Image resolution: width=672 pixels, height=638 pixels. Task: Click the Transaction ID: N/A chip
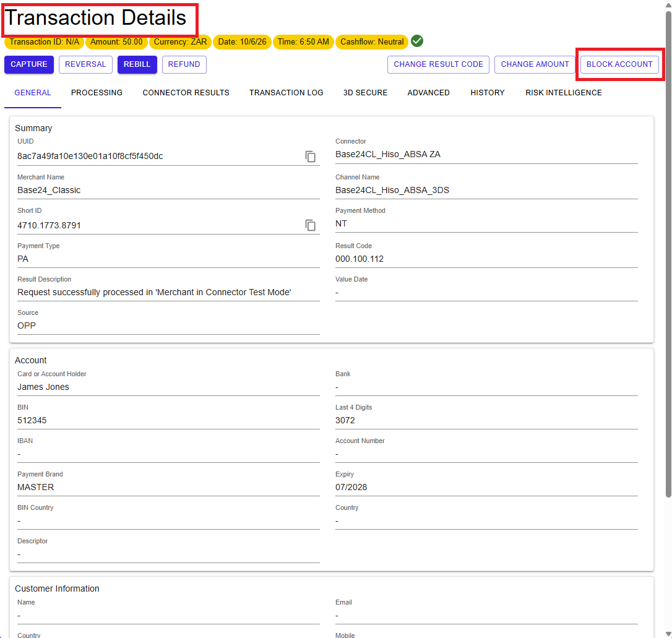(45, 41)
